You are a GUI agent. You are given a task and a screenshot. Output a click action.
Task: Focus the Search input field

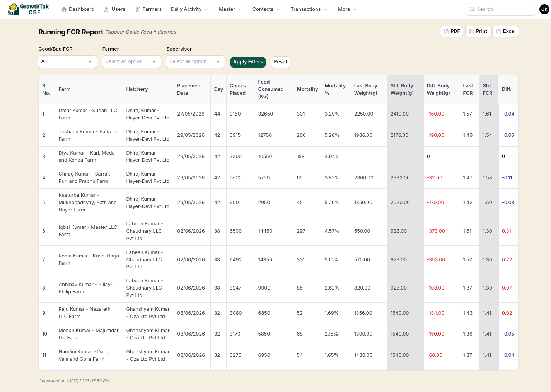tap(501, 9)
